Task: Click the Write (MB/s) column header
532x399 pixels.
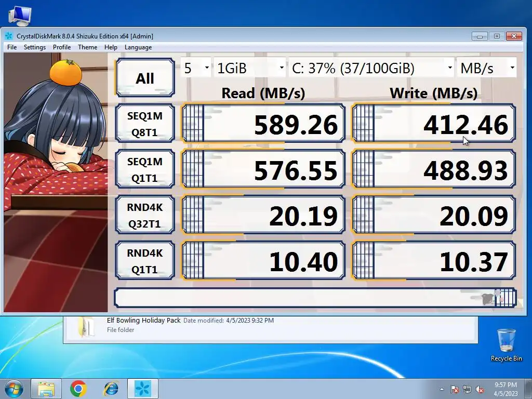Action: (x=434, y=94)
